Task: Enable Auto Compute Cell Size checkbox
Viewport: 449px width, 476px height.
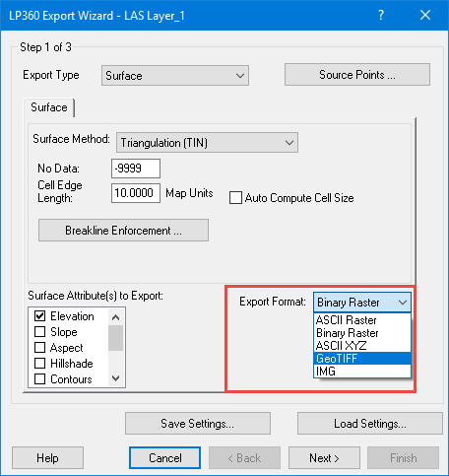Action: pos(235,198)
